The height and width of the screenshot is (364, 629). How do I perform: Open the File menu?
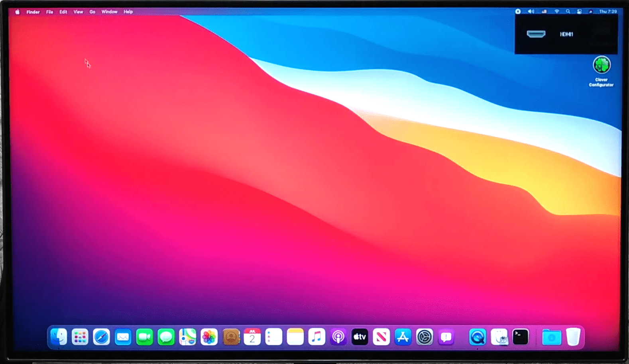point(49,12)
